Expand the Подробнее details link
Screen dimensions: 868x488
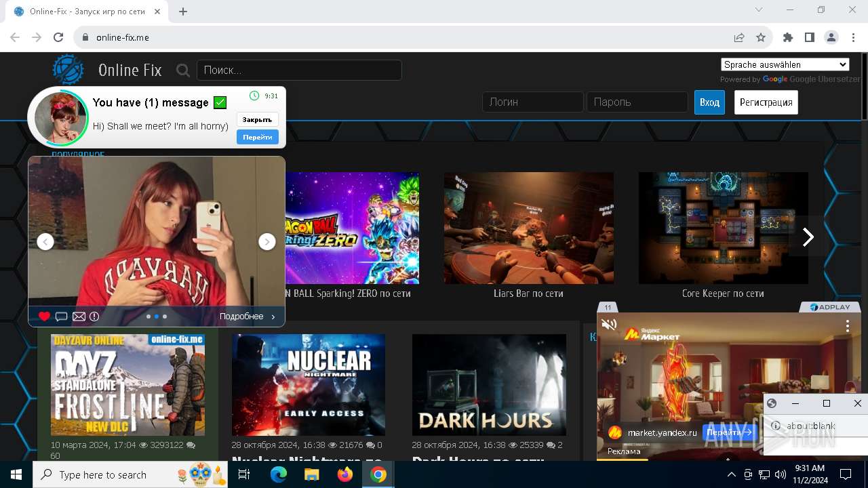tap(247, 317)
